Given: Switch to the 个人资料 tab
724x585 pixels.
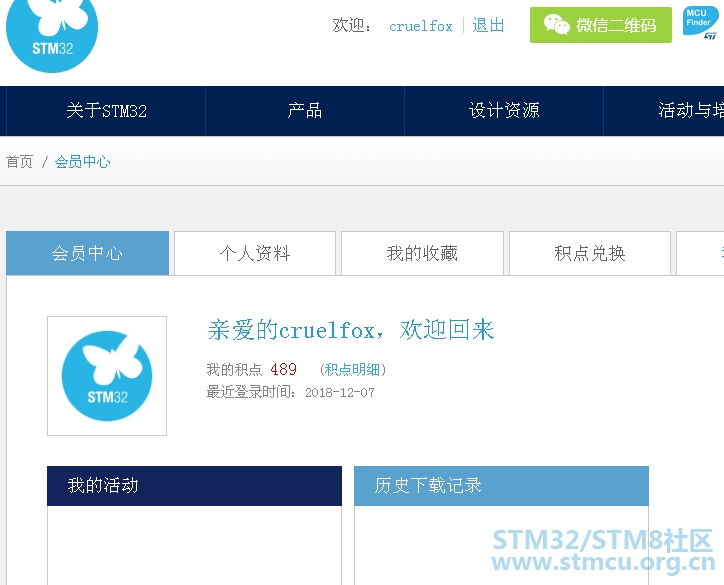Looking at the screenshot, I should [x=255, y=253].
